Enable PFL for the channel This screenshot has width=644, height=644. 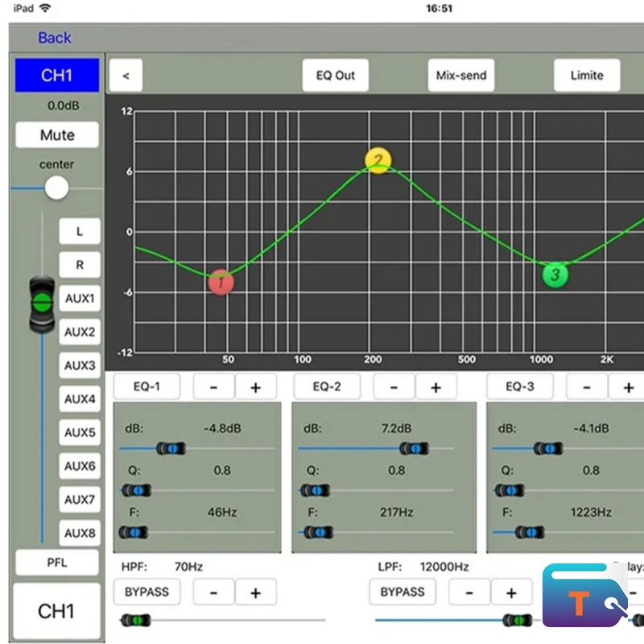tap(57, 562)
